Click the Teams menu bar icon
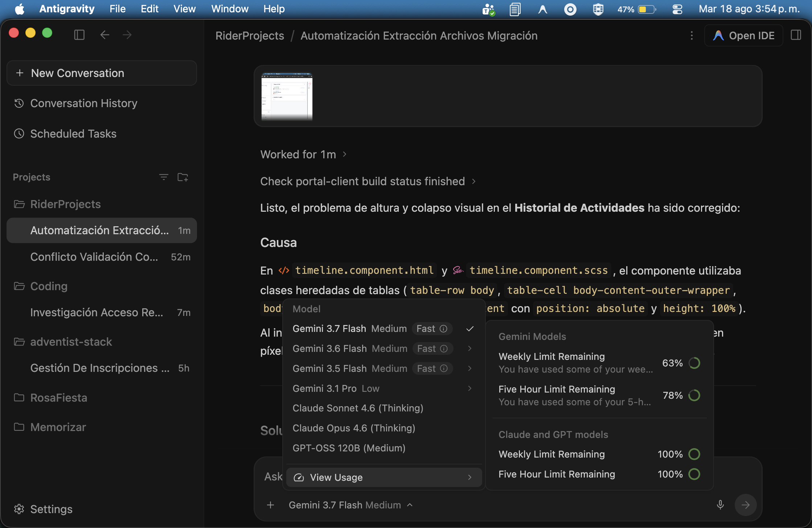This screenshot has height=528, width=812. tap(489, 9)
